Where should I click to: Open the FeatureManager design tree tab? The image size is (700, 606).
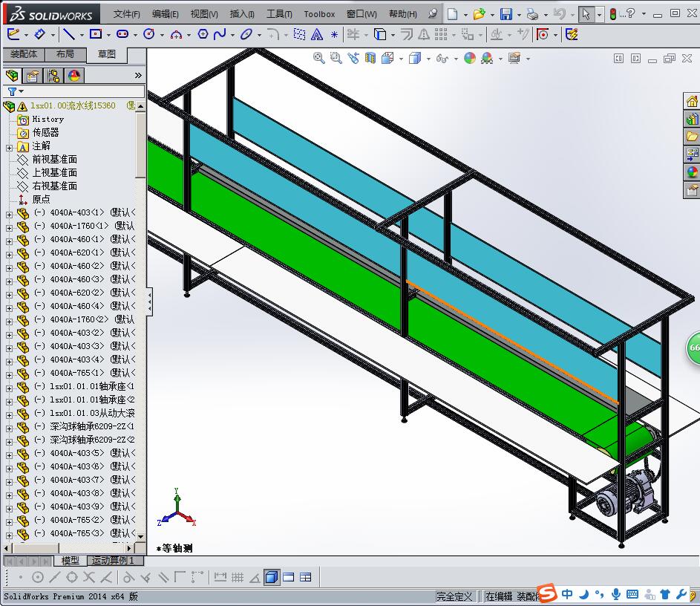point(12,76)
